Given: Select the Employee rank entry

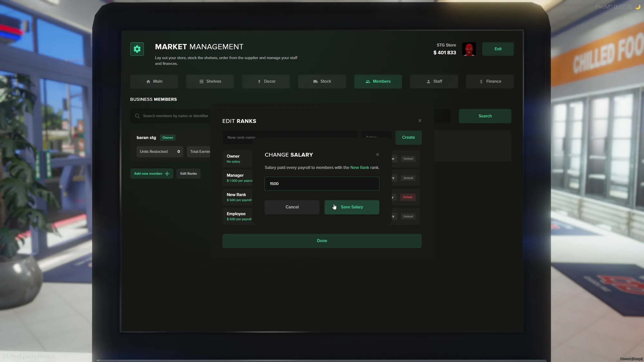Looking at the screenshot, I should coord(238,217).
